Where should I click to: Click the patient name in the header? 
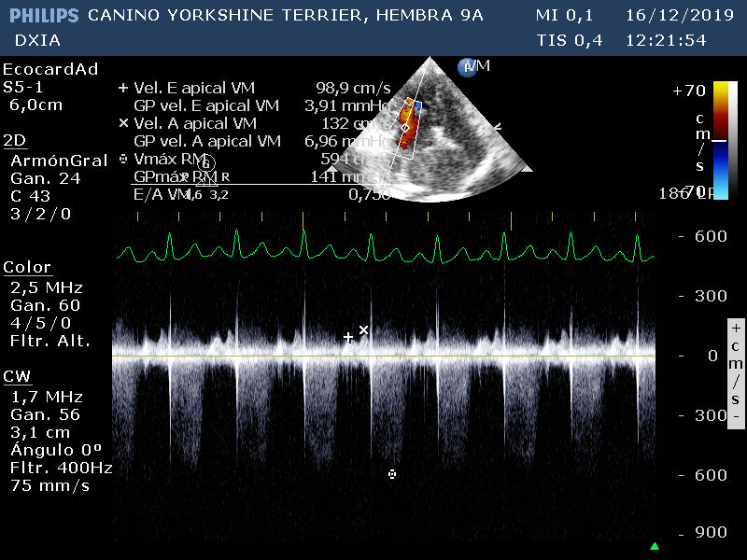click(286, 16)
